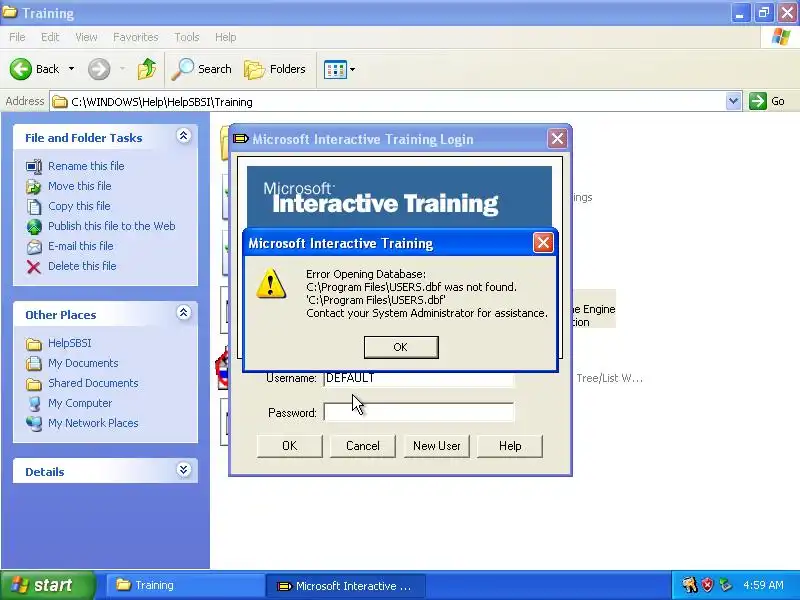Image resolution: width=800 pixels, height=600 pixels.
Task: Click the Password input field
Action: pyautogui.click(x=418, y=412)
